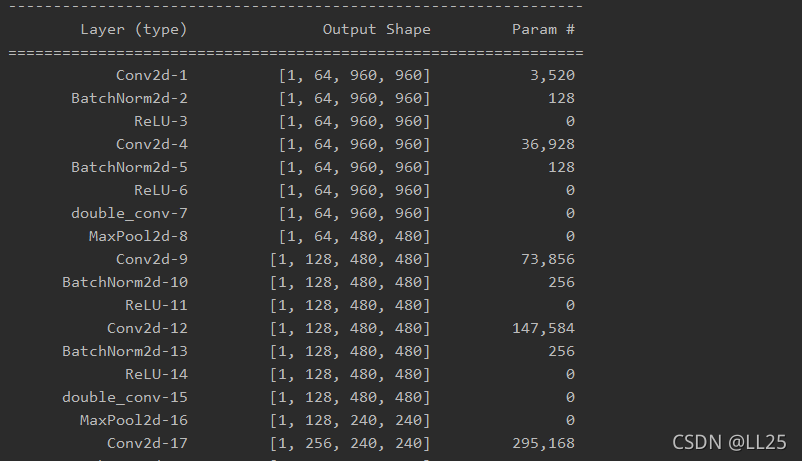Screen dimensions: 802x461
Task: Select the ReLU-3 layer name
Action: (x=161, y=121)
